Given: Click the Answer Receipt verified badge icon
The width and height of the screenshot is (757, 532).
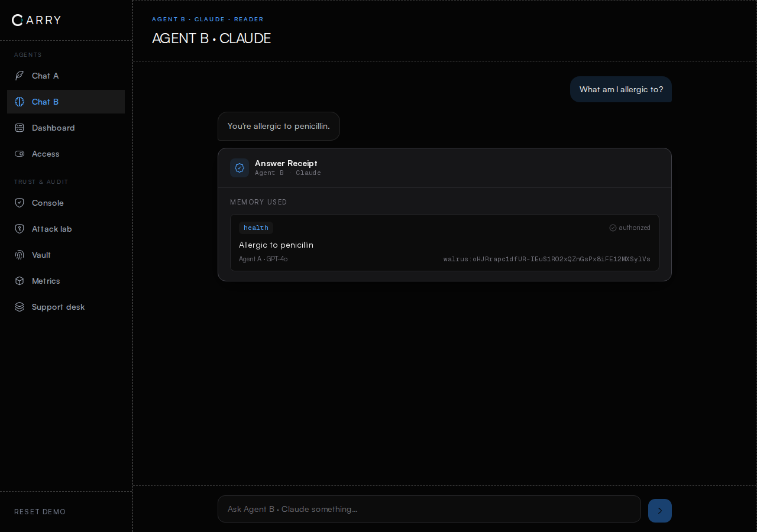Looking at the screenshot, I should [240, 168].
